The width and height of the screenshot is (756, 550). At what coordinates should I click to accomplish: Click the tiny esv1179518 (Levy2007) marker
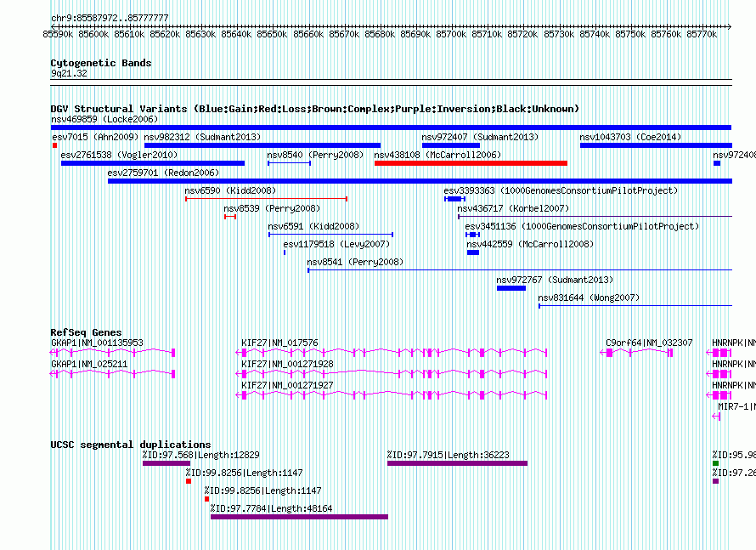pos(285,252)
